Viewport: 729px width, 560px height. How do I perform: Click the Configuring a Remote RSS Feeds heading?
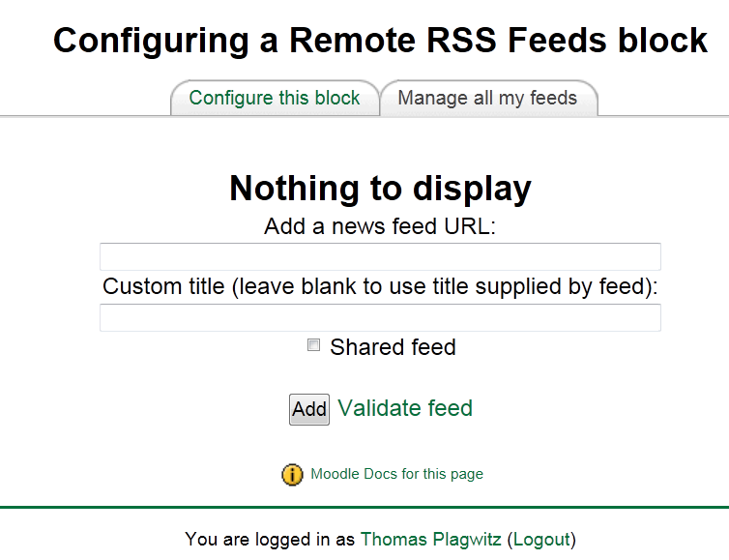(380, 41)
